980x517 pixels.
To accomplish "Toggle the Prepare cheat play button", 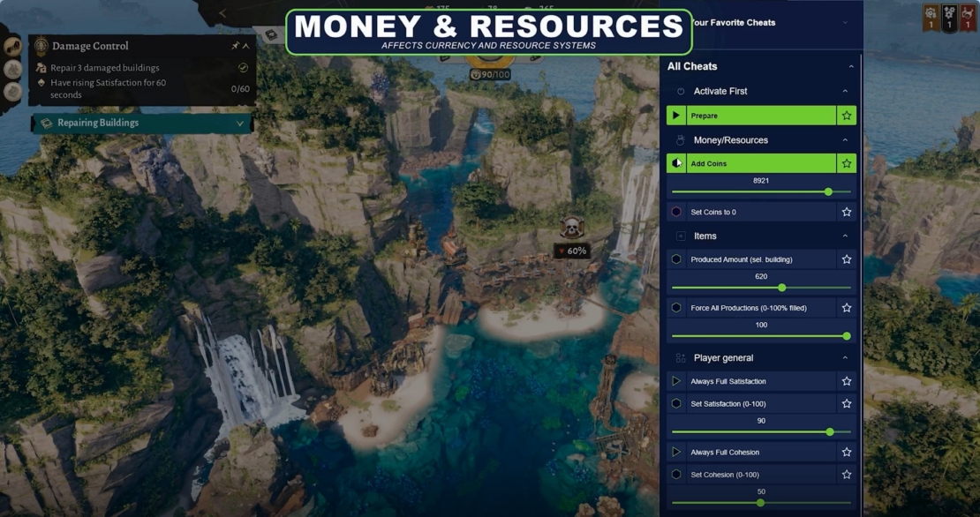I will 676,116.
